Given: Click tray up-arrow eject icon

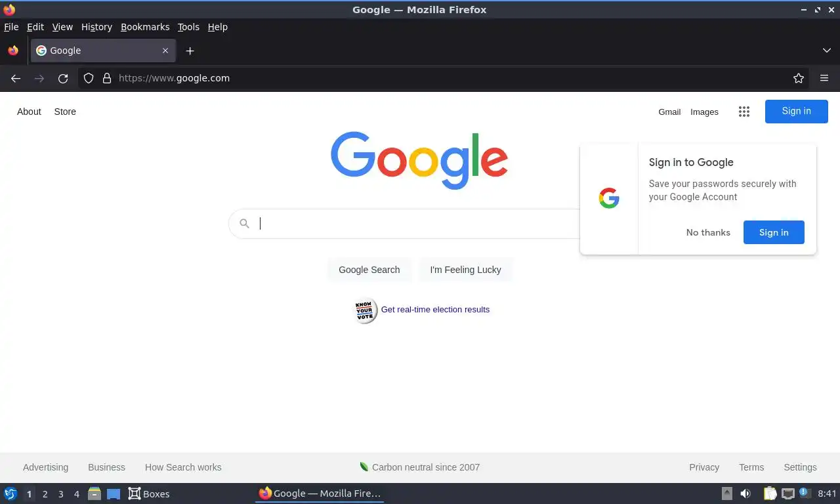Looking at the screenshot, I should pyautogui.click(x=727, y=493).
